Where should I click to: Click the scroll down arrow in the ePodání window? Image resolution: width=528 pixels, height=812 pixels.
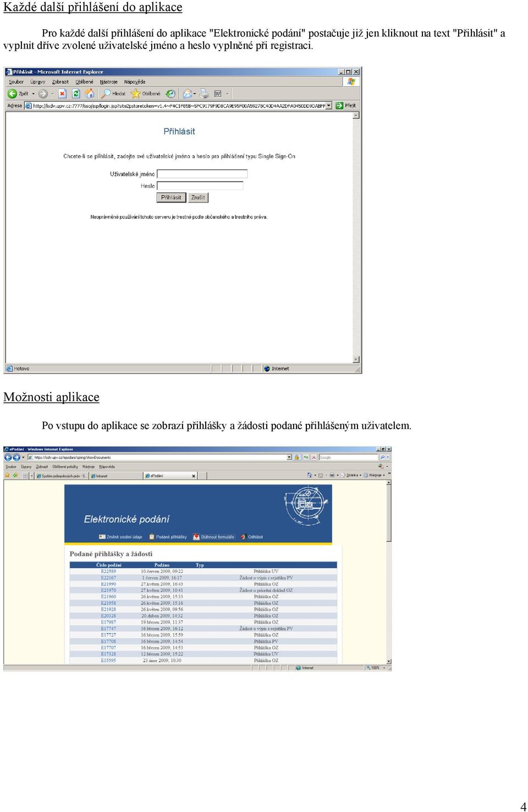[x=389, y=661]
